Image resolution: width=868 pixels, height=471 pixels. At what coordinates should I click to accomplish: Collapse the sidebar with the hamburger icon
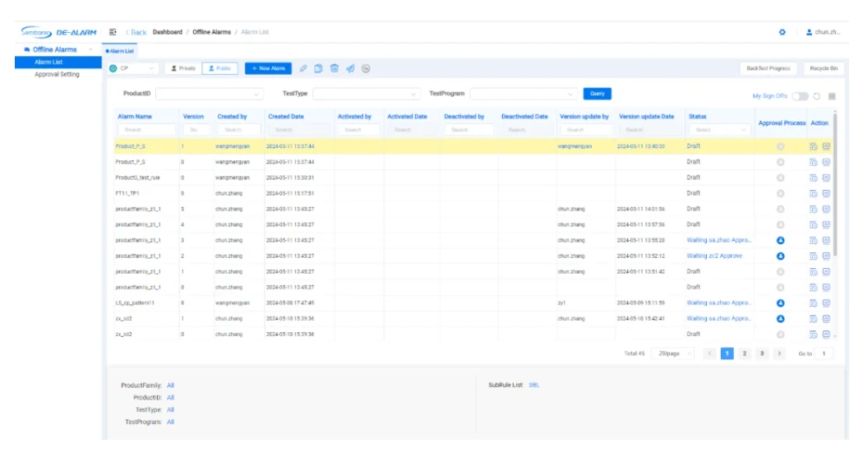click(113, 32)
